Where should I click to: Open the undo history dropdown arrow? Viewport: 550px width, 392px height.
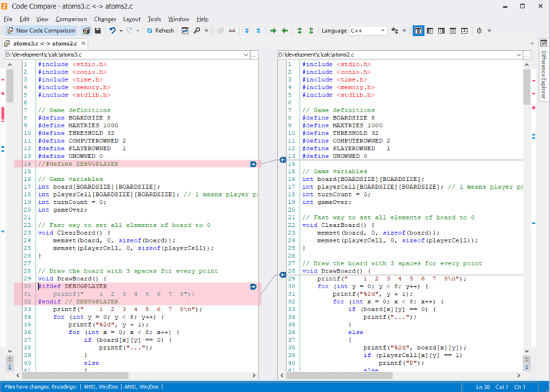tap(121, 31)
